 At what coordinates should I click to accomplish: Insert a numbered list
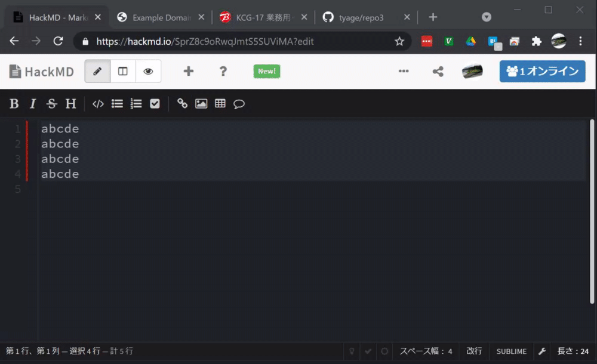point(136,103)
